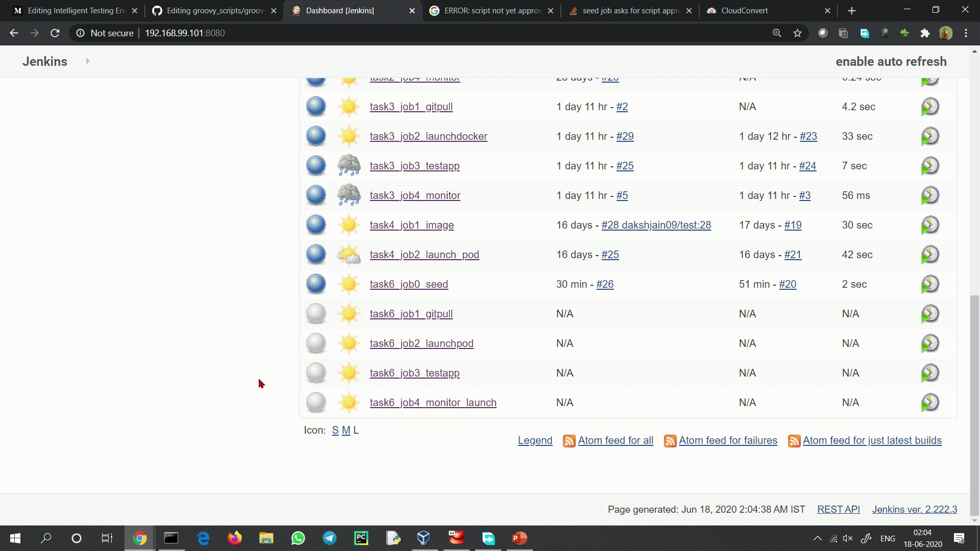
Task: Switch to CloudConvert tab
Action: click(770, 11)
